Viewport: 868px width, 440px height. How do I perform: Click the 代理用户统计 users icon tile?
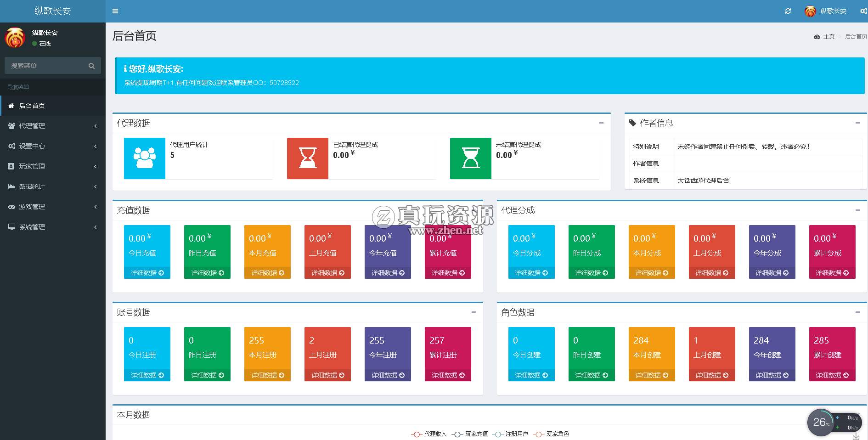click(x=145, y=158)
